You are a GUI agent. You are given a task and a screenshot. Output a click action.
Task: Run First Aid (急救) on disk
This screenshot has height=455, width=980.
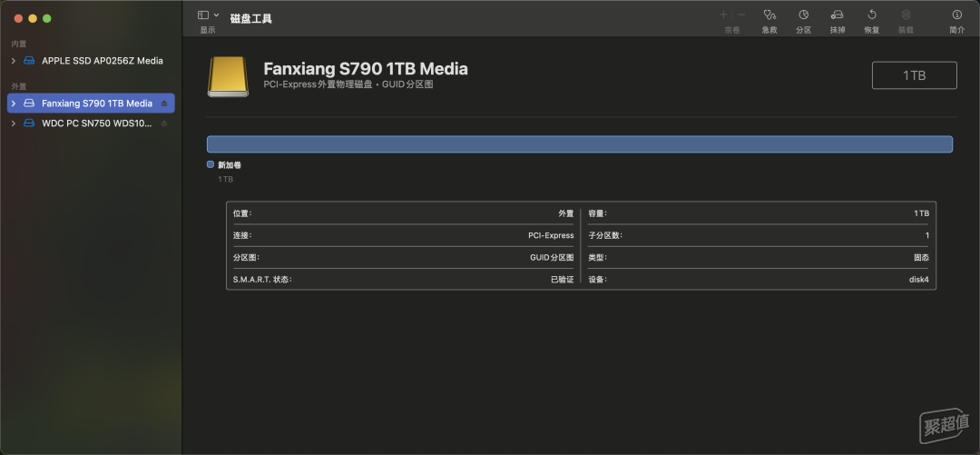click(x=769, y=15)
